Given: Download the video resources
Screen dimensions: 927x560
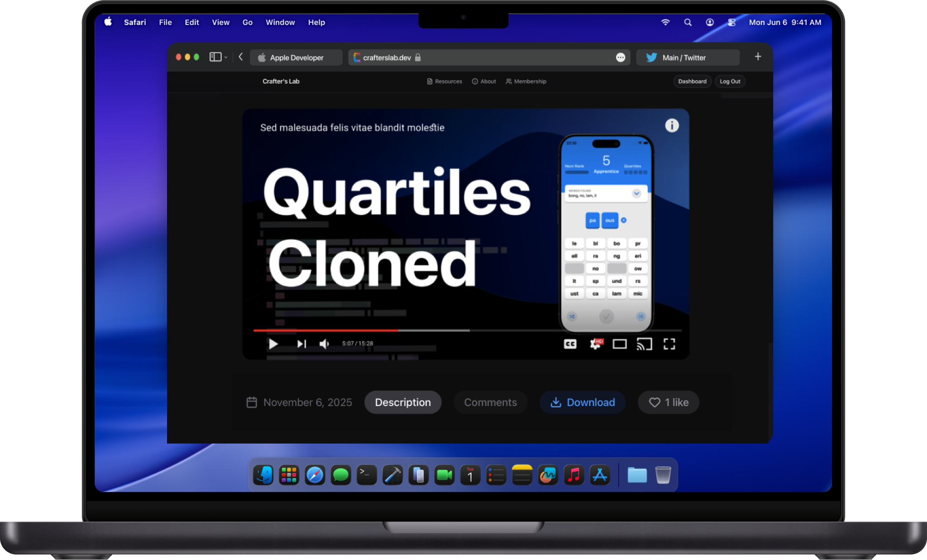Looking at the screenshot, I should click(x=583, y=402).
